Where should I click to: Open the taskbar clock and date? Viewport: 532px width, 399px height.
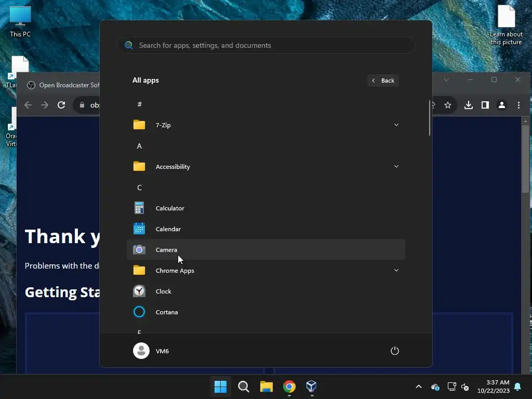point(494,387)
